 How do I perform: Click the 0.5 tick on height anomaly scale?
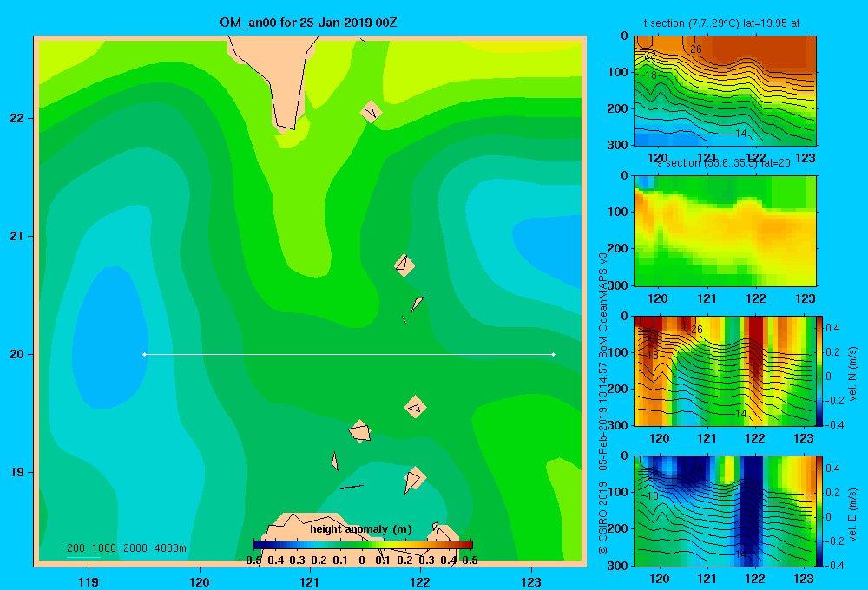(470, 560)
